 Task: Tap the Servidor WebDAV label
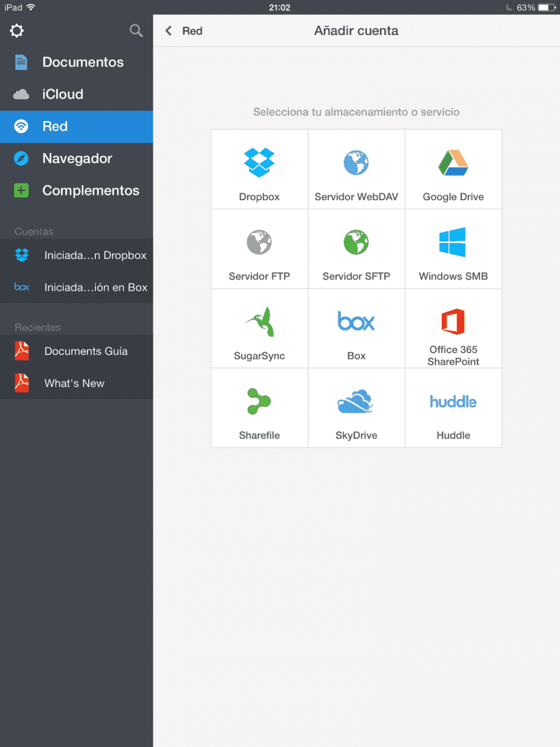(x=356, y=197)
